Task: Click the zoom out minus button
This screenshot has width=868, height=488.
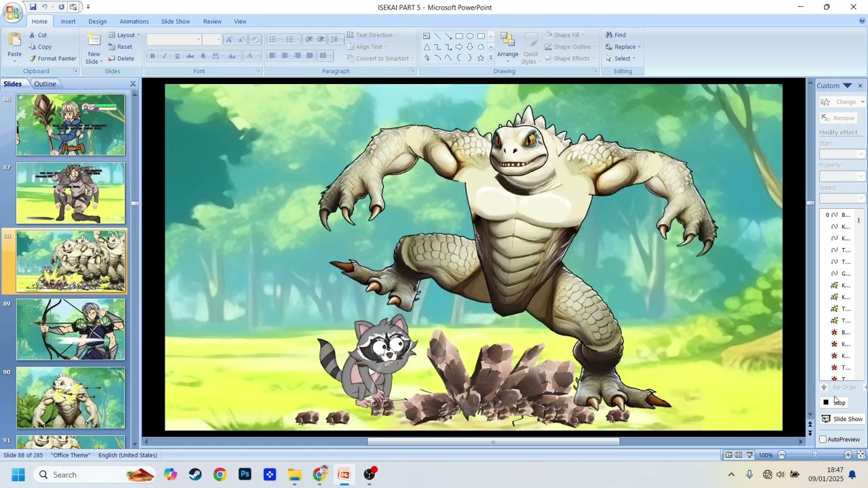Action: 781,455
